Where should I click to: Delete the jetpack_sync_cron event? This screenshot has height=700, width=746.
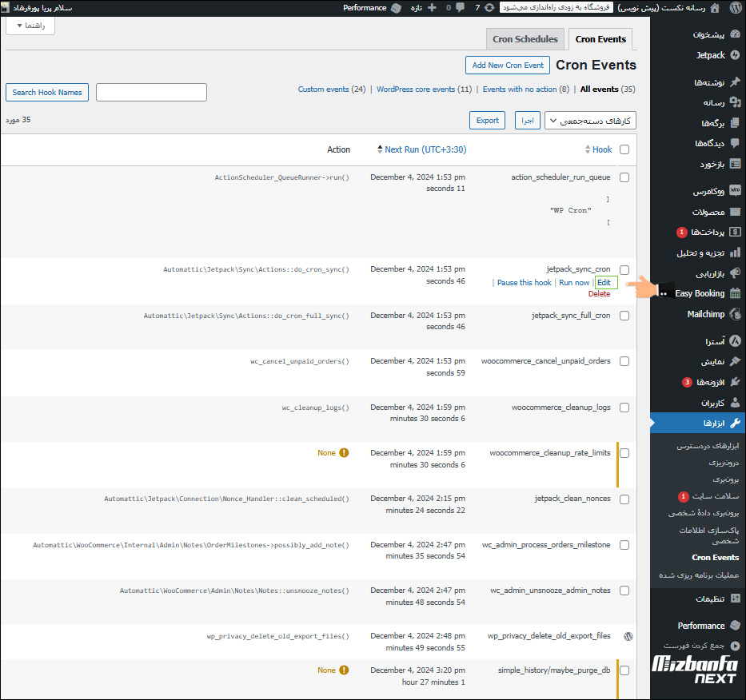pyautogui.click(x=599, y=294)
